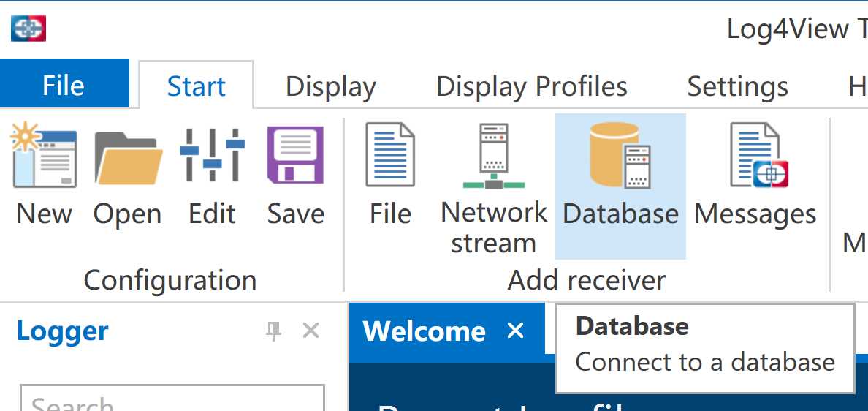868x411 pixels.
Task: Click the Add receiver group label
Action: pos(587,280)
